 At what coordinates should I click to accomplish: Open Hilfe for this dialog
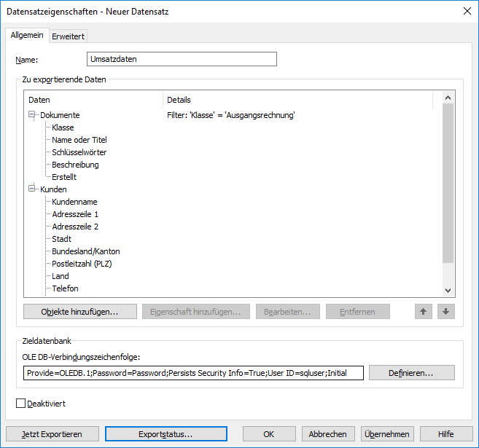[x=446, y=433]
